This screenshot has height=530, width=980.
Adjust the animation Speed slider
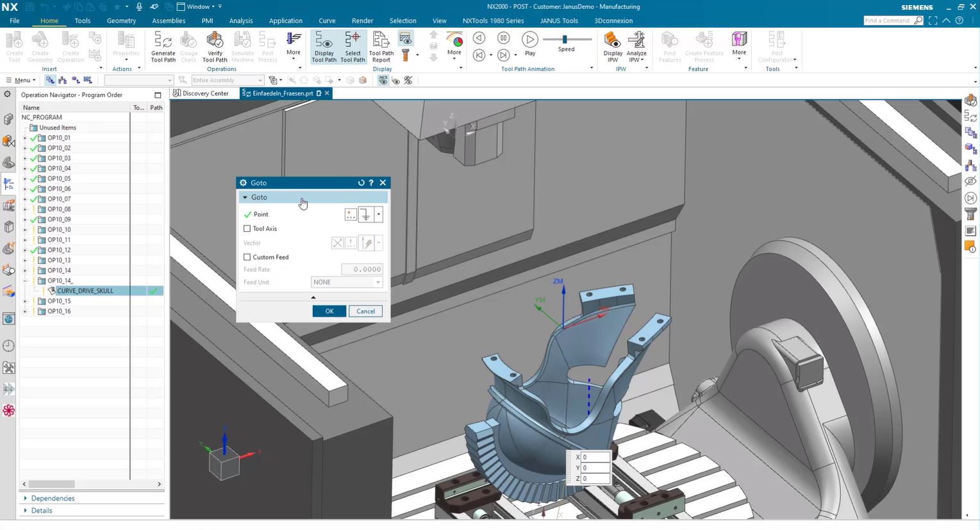click(x=565, y=39)
